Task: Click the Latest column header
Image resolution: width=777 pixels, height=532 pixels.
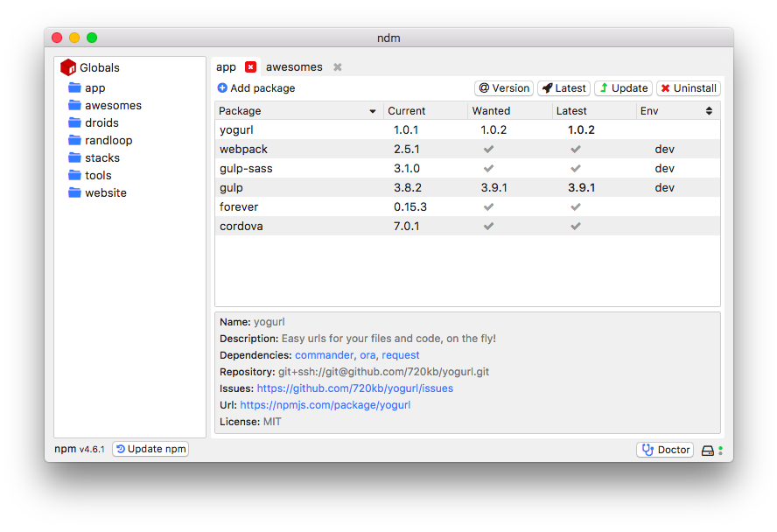Action: coord(594,111)
